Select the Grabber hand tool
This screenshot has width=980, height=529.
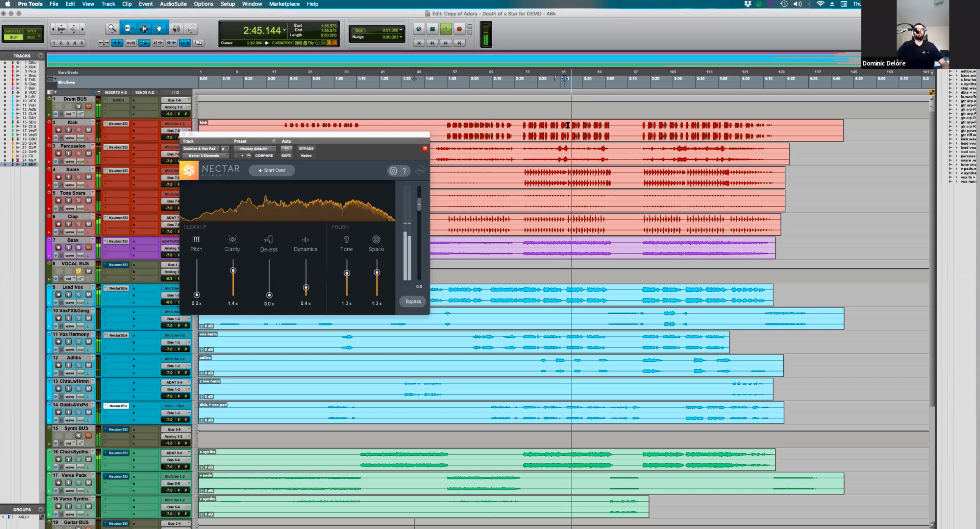pyautogui.click(x=159, y=28)
